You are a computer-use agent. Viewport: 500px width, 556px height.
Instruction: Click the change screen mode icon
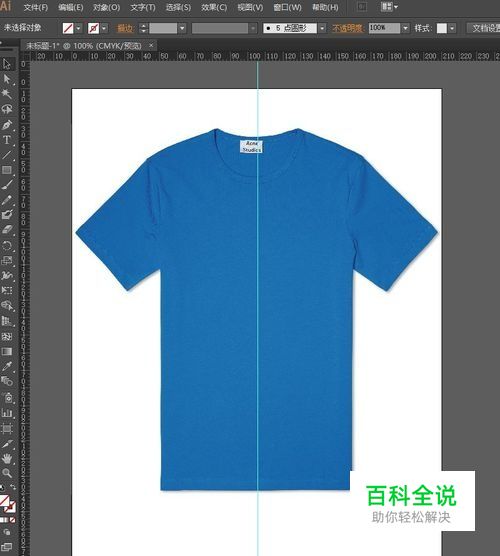(x=7, y=547)
